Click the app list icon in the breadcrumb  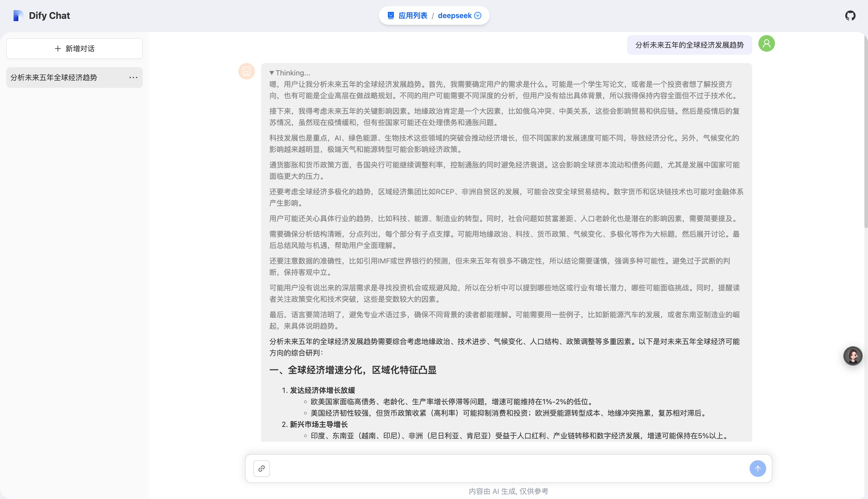point(390,15)
